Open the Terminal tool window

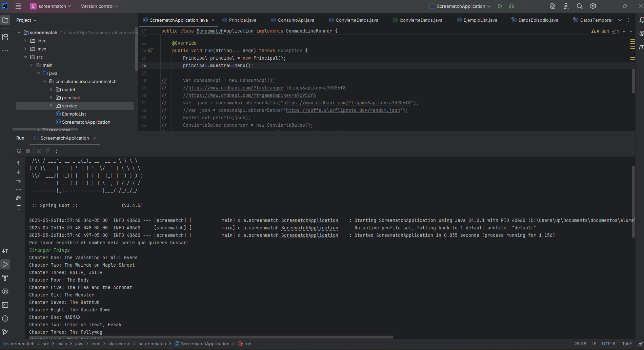[5, 305]
